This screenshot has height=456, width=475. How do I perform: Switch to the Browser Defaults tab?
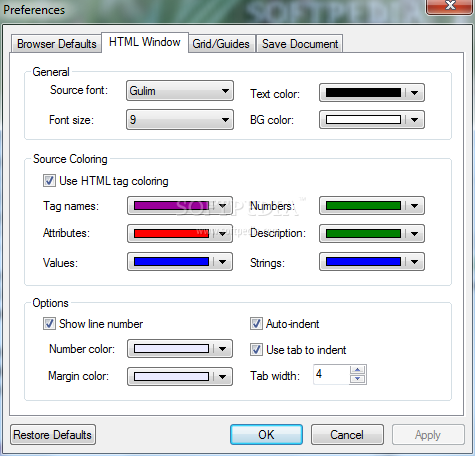point(56,44)
